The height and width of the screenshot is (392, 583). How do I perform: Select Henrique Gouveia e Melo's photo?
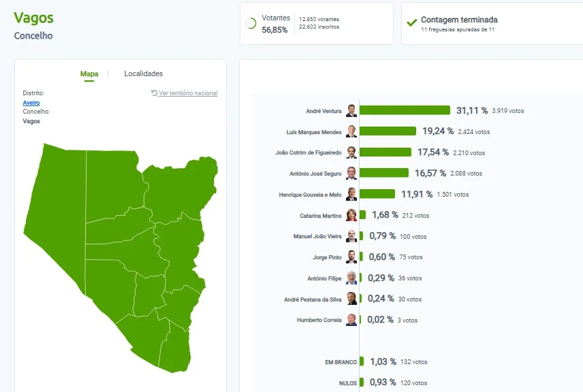tap(351, 195)
